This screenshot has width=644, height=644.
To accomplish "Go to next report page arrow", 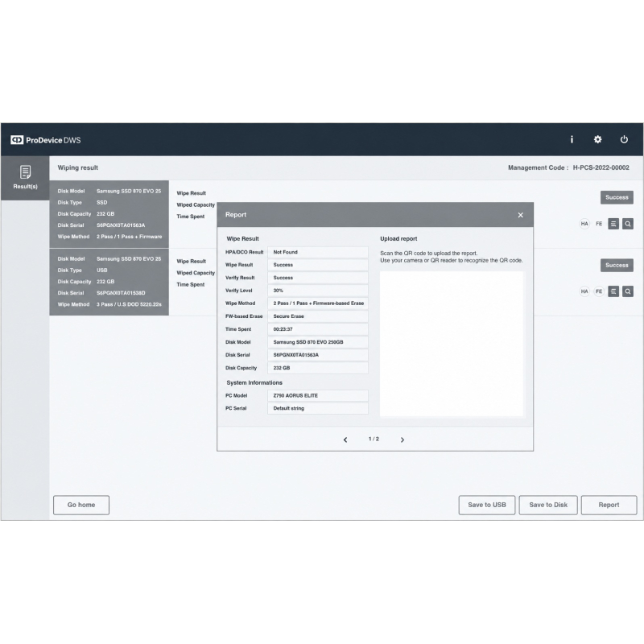I will point(402,440).
